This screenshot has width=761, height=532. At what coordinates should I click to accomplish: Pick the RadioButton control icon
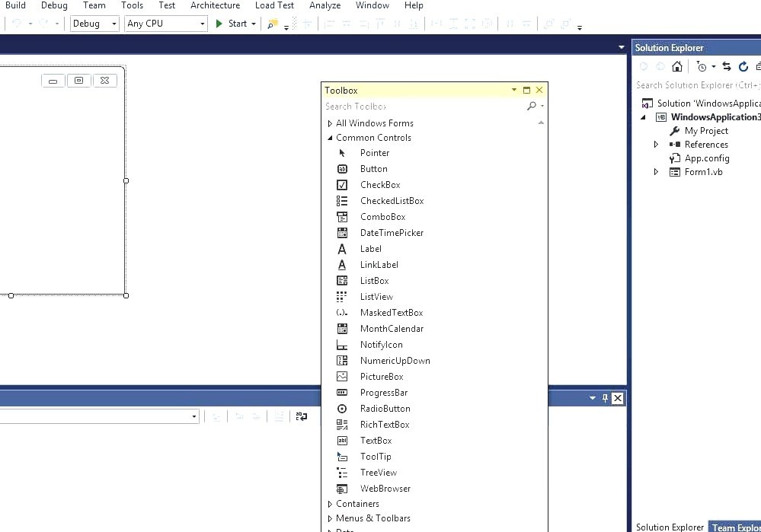click(x=342, y=409)
